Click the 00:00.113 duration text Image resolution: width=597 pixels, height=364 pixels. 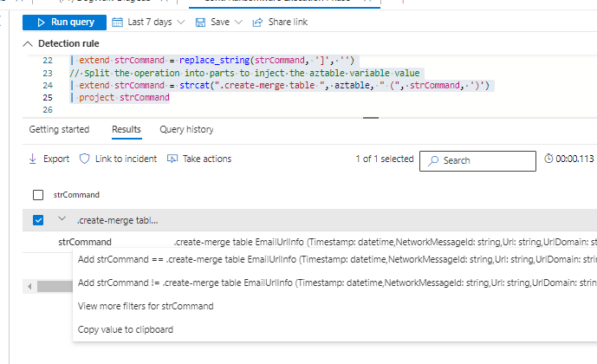(x=574, y=159)
